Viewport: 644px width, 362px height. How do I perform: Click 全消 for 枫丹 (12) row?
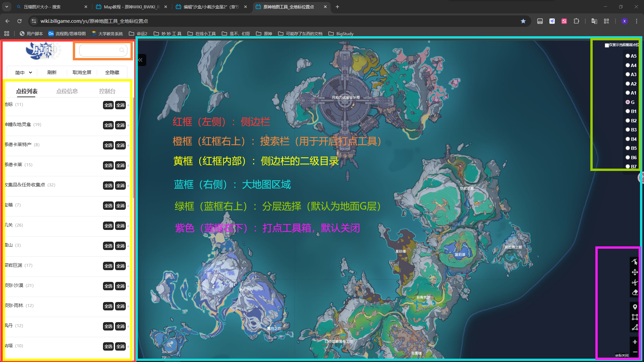point(120,326)
